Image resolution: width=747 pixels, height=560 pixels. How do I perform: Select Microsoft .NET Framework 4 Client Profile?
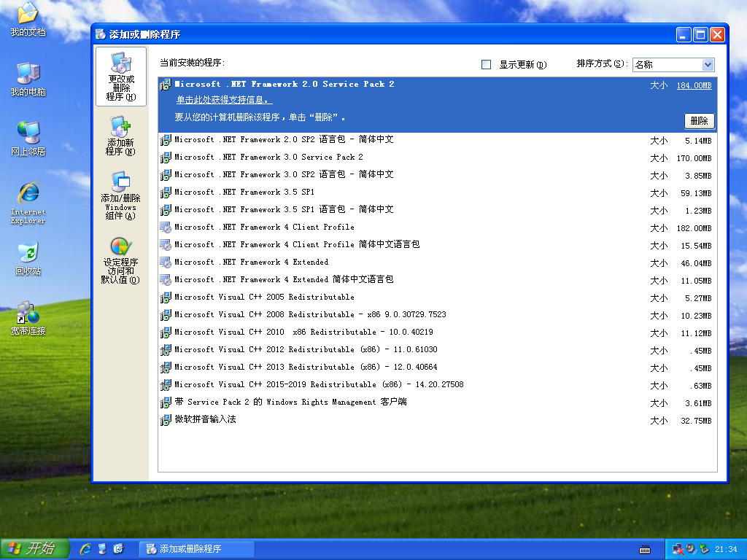(438, 227)
